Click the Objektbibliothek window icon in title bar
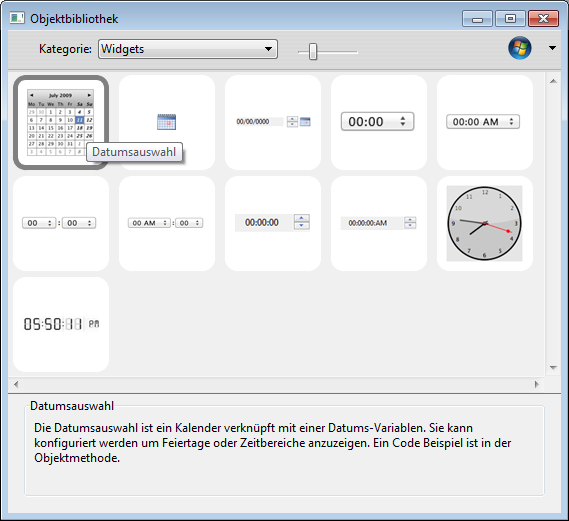The image size is (569, 521). click(x=17, y=18)
